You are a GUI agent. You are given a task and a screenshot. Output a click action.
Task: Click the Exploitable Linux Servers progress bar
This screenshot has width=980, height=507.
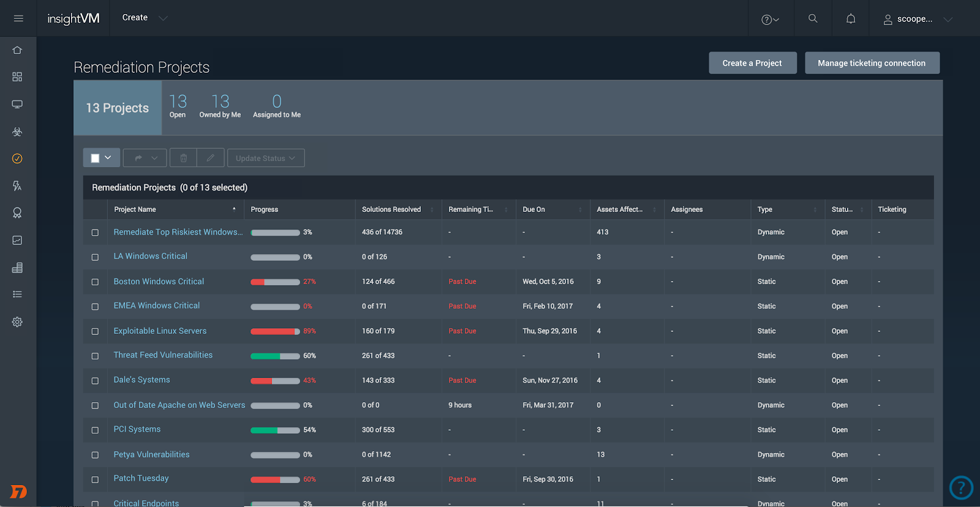(275, 331)
